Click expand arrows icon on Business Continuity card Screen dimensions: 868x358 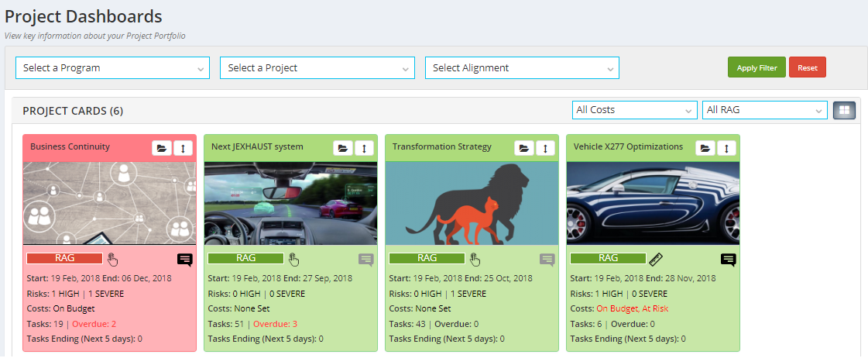click(184, 148)
